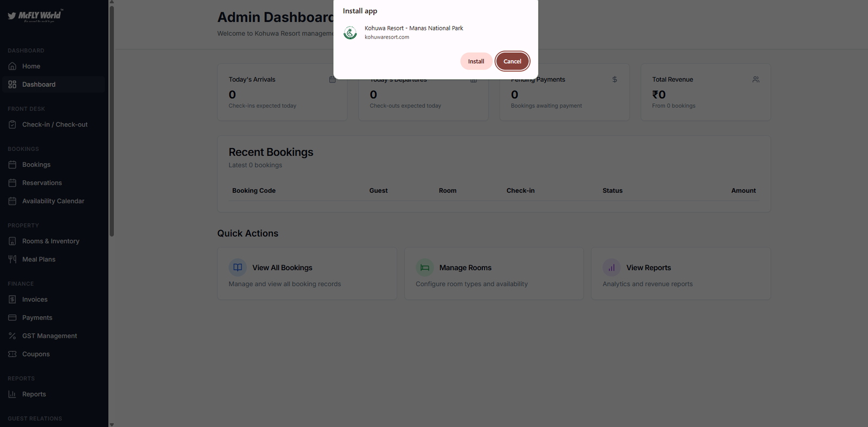Click the ₹0 revenue value

point(659,94)
